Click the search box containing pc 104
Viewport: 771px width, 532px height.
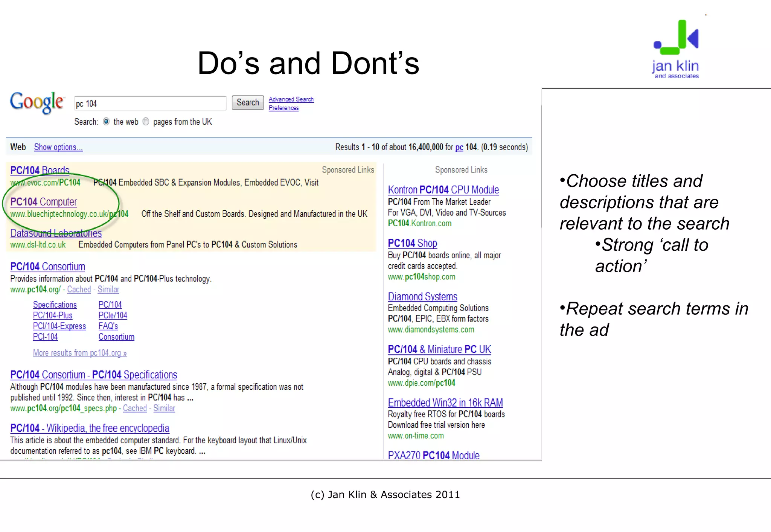(150, 104)
